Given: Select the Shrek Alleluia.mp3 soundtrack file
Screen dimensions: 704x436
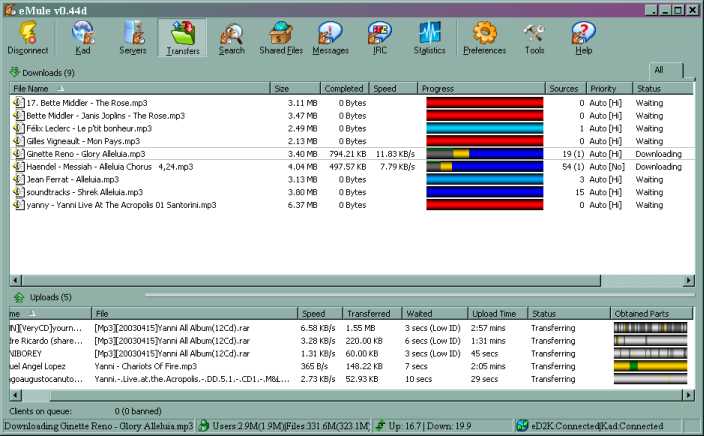Looking at the screenshot, I should pos(86,192).
